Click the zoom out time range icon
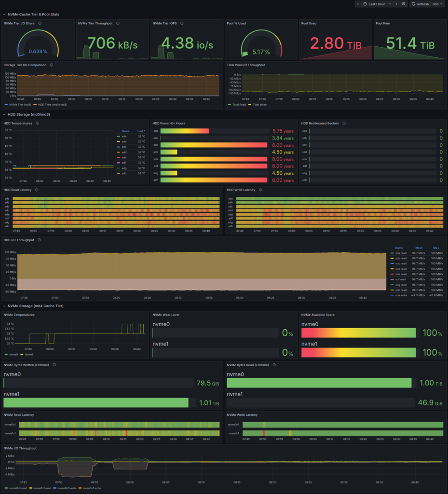 point(404,4)
